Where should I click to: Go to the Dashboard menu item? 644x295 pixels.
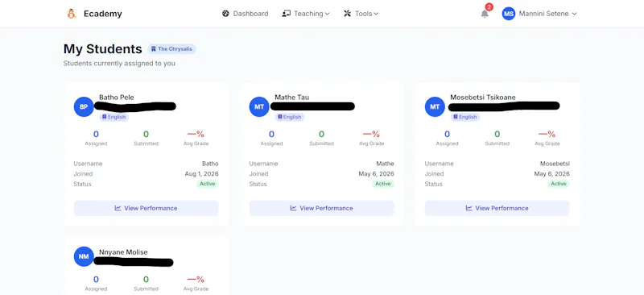click(x=246, y=14)
